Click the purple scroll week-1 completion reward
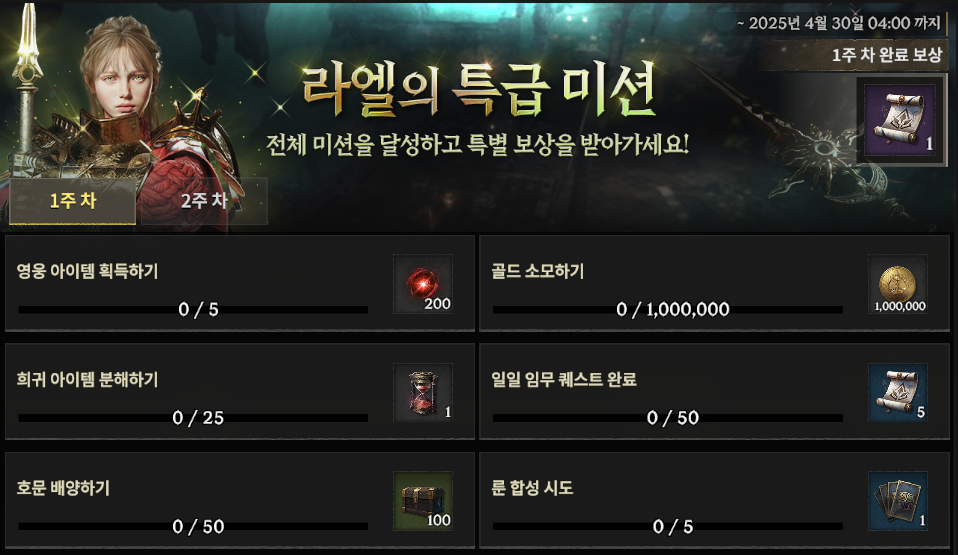Viewport: 958px width, 555px height. point(900,120)
